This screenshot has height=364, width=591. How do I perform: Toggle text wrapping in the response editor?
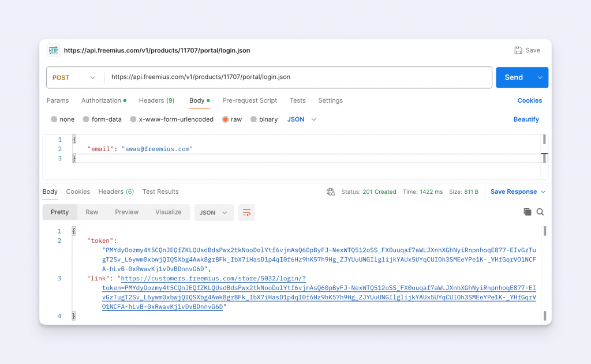tap(246, 212)
